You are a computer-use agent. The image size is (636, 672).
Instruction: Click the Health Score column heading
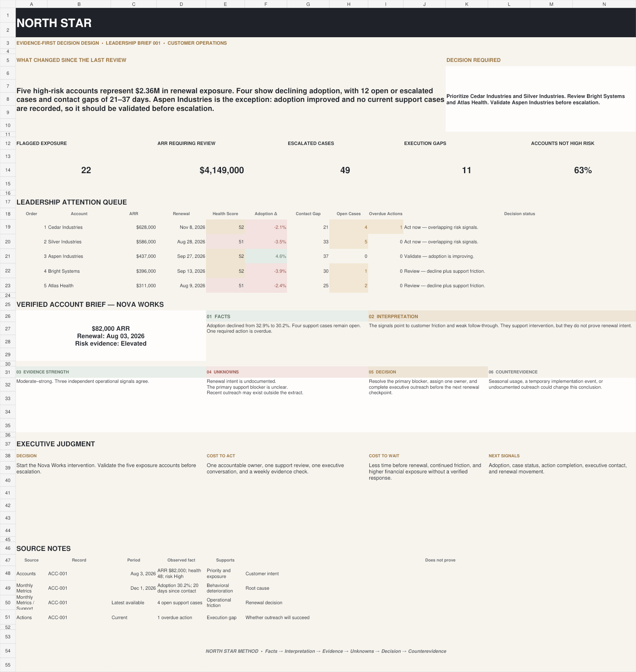click(225, 214)
